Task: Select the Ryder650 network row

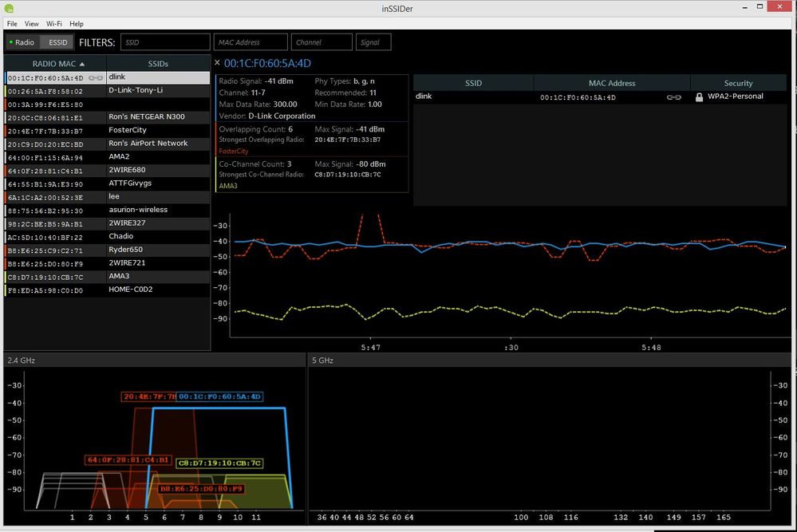Action: (107, 250)
